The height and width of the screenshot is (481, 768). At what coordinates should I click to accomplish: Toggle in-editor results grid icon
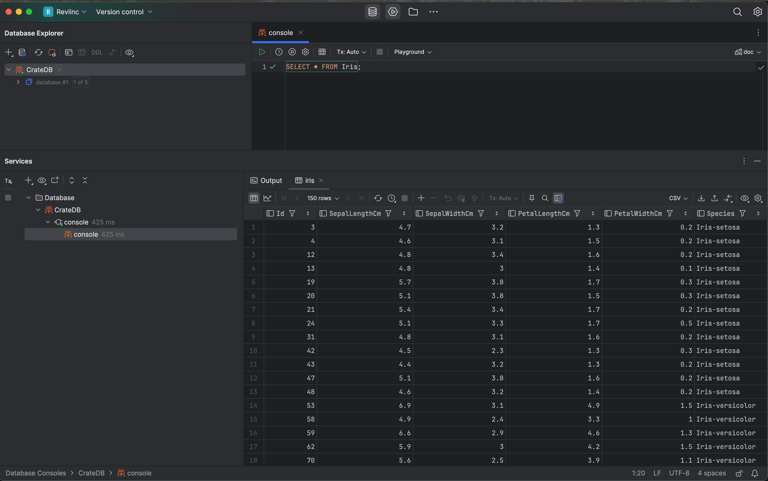click(322, 52)
